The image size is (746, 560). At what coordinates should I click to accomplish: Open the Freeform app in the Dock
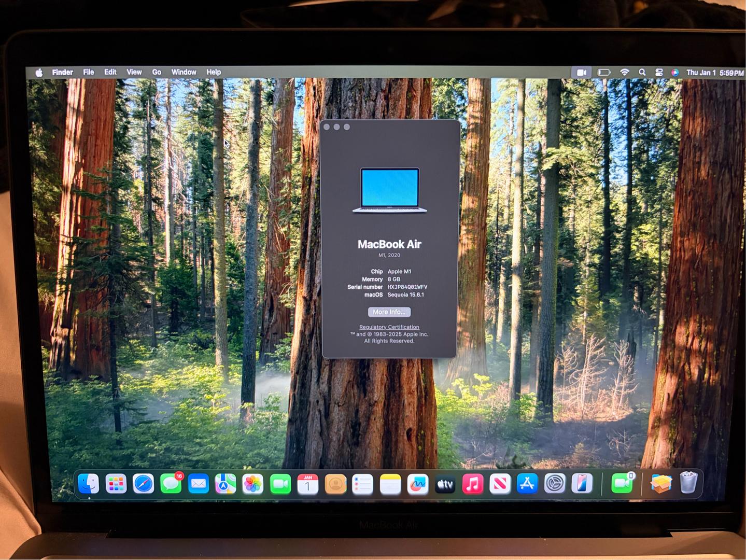[x=417, y=484]
